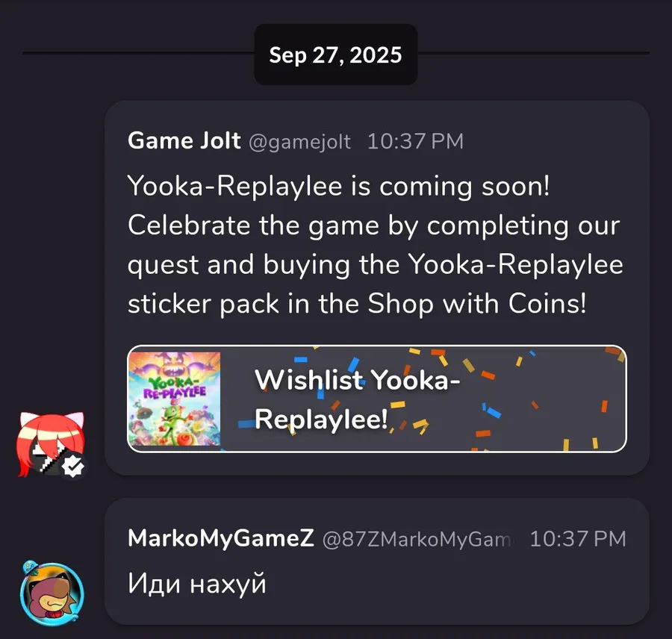The height and width of the screenshot is (639, 672).
Task: Tap the confetti area on the wishlist banner's right side
Action: pyautogui.click(x=544, y=399)
